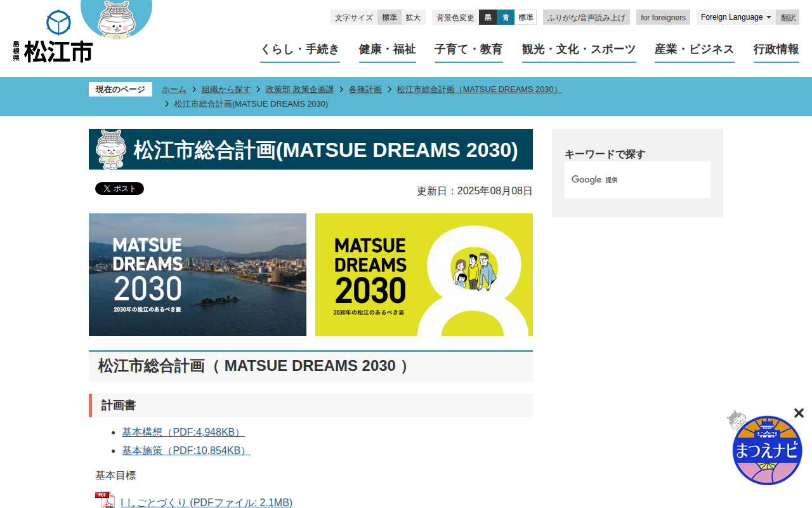Click the lake photo MATSUE DREAMS banner
This screenshot has height=508, width=812.
click(x=197, y=274)
